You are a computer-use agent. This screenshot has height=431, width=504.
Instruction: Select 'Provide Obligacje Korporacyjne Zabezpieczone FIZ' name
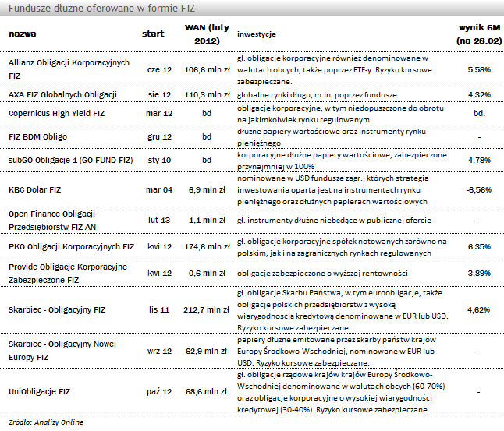pyautogui.click(x=68, y=274)
